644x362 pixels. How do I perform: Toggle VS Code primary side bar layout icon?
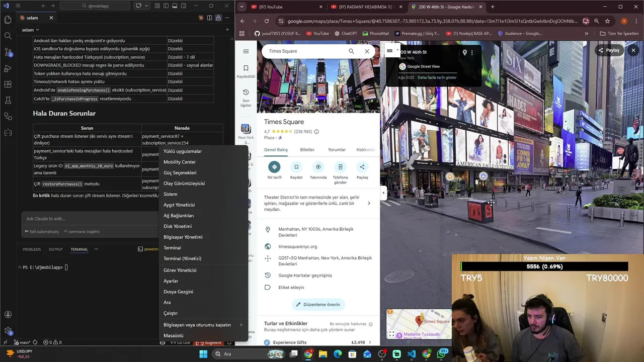(166, 6)
